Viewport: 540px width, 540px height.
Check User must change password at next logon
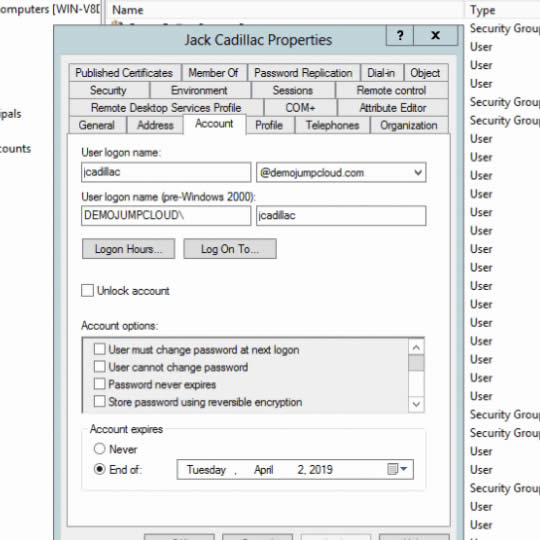pos(100,349)
